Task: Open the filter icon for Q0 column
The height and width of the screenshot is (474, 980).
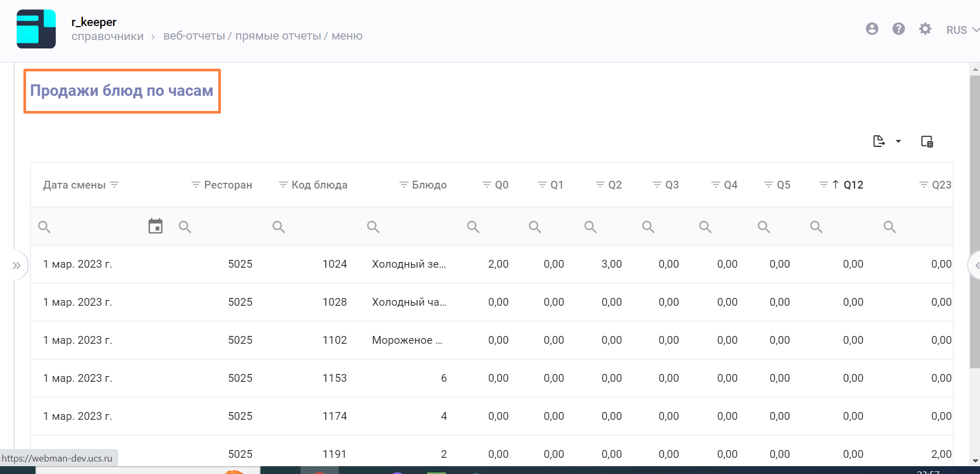Action: [486, 185]
